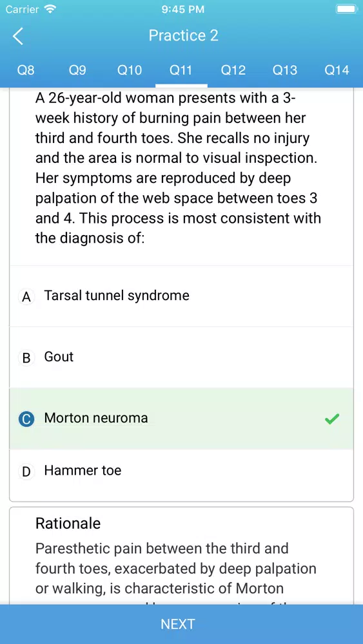The image size is (363, 644).
Task: Pick the Hammer toe answer option
Action: point(181,471)
